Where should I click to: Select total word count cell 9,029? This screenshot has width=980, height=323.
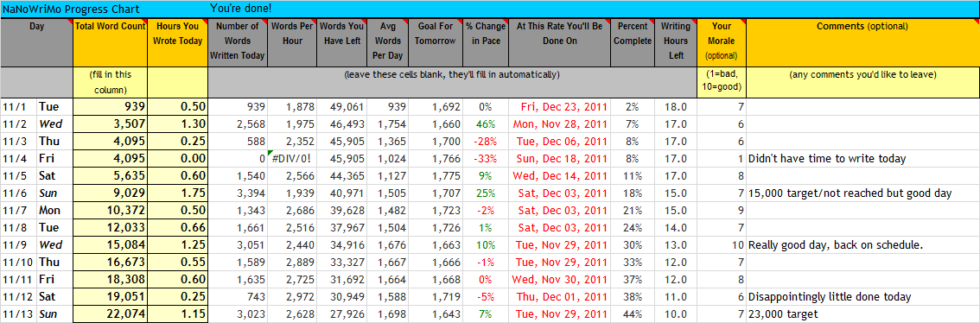(110, 193)
